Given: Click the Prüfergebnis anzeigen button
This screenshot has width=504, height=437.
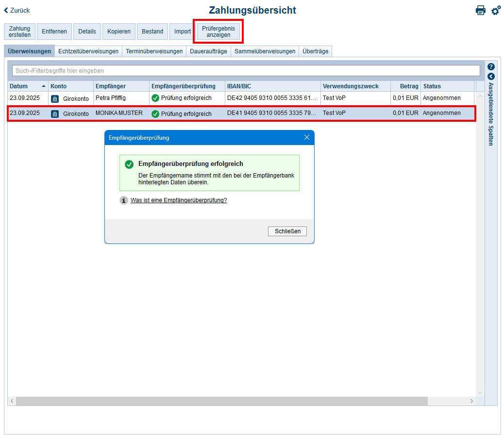Looking at the screenshot, I should pyautogui.click(x=218, y=32).
